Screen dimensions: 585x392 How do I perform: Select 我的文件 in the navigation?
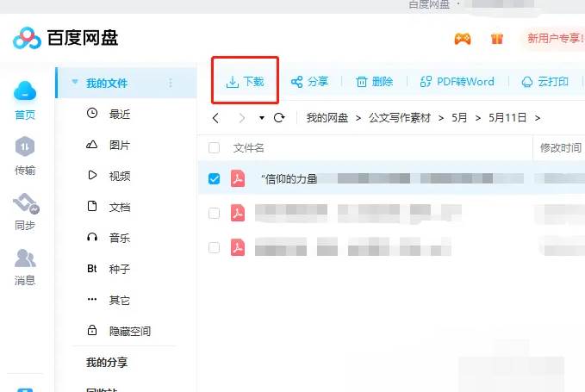click(x=107, y=83)
